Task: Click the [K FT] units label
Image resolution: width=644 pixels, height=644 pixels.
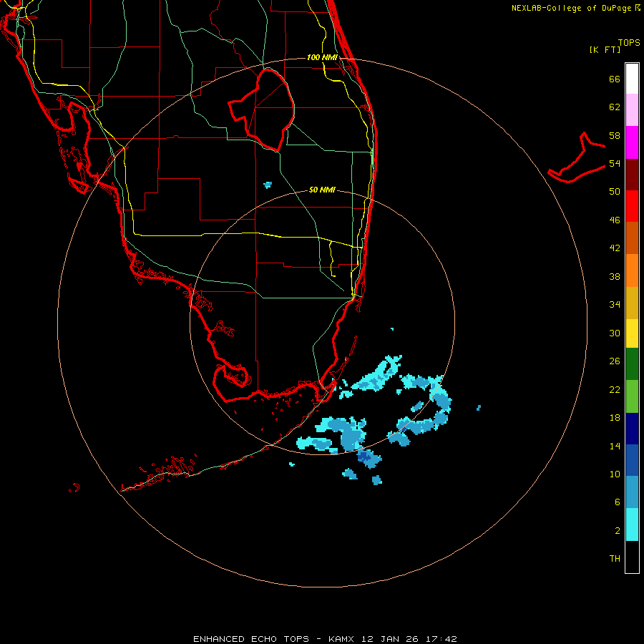Action: coord(605,50)
